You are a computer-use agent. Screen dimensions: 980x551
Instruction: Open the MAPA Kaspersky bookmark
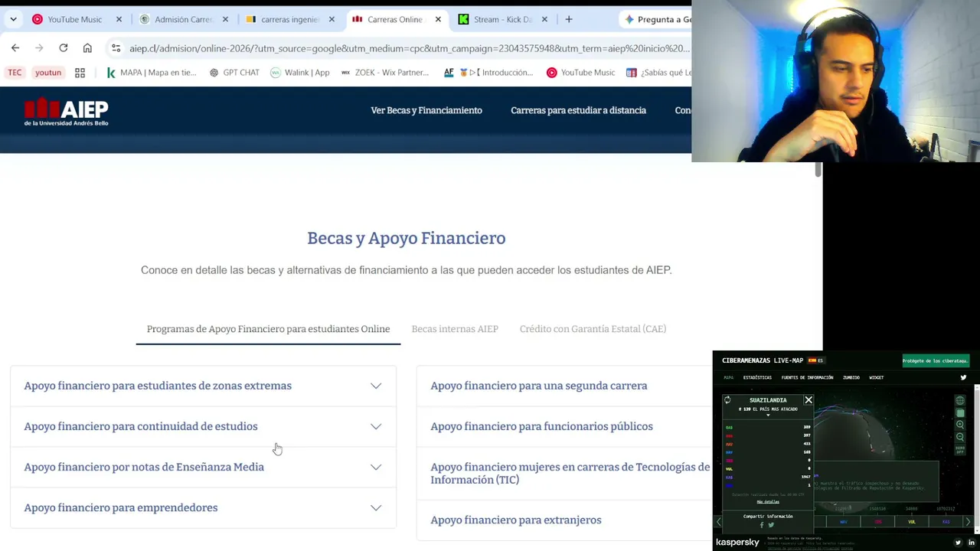152,73
